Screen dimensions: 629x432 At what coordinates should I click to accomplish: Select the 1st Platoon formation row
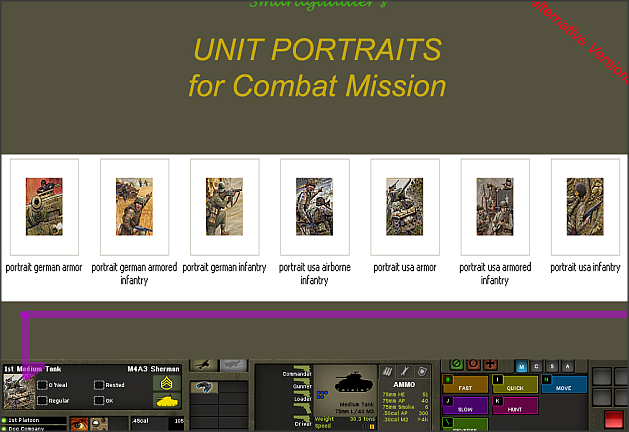[x=33, y=420]
